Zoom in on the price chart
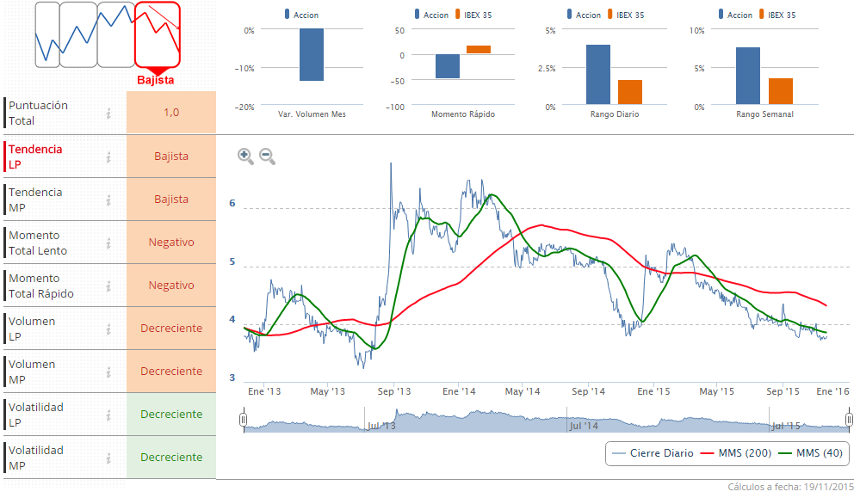Image resolution: width=860 pixels, height=504 pixels. tap(245, 157)
